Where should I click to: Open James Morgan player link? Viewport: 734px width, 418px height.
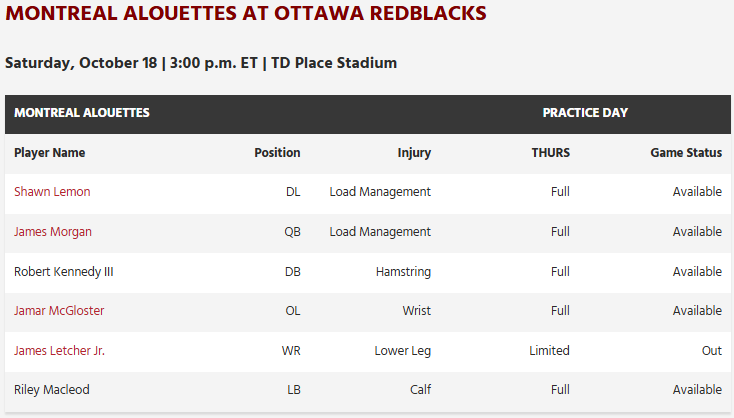tap(53, 232)
